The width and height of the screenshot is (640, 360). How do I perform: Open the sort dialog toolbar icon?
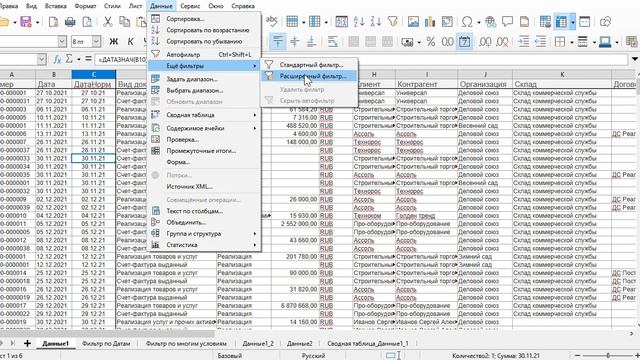coord(341,21)
